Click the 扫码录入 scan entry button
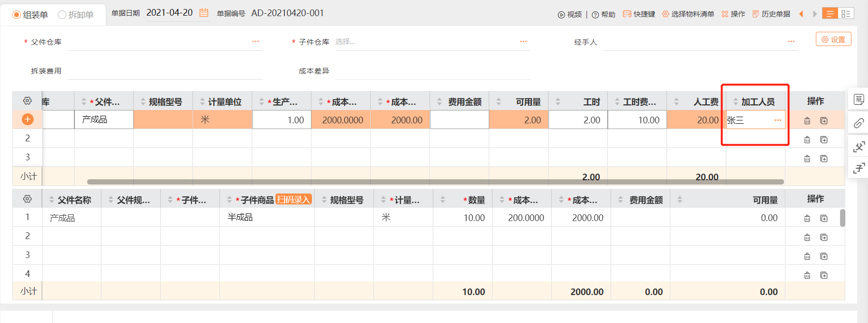Image resolution: width=868 pixels, height=323 pixels. pos(293,200)
